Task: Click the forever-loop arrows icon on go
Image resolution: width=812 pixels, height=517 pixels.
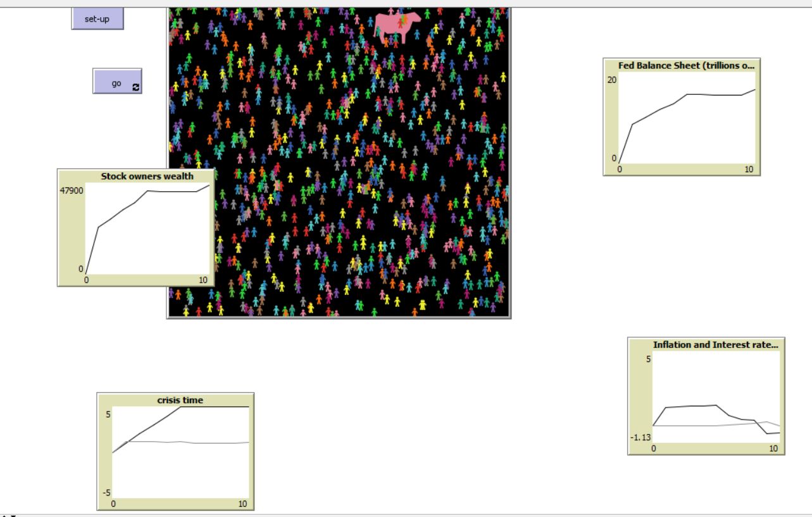Action: (x=135, y=87)
